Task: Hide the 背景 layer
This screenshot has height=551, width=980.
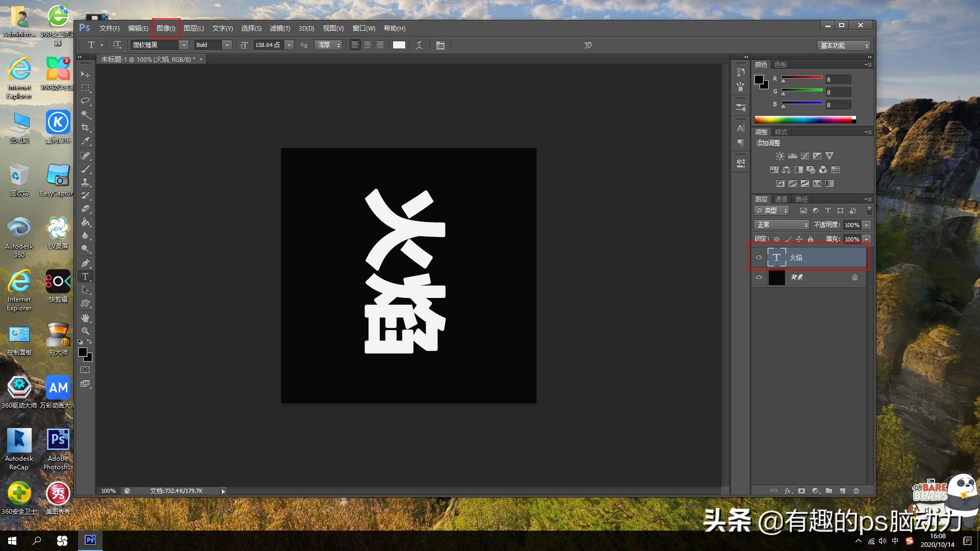Action: pos(759,278)
